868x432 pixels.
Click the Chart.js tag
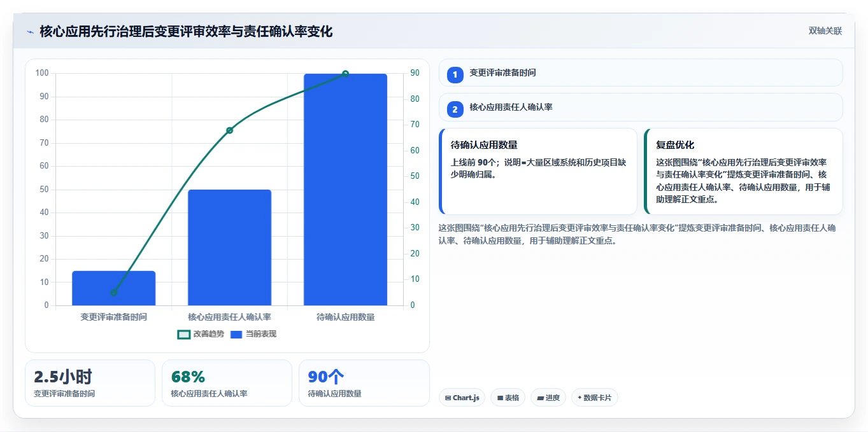[462, 398]
